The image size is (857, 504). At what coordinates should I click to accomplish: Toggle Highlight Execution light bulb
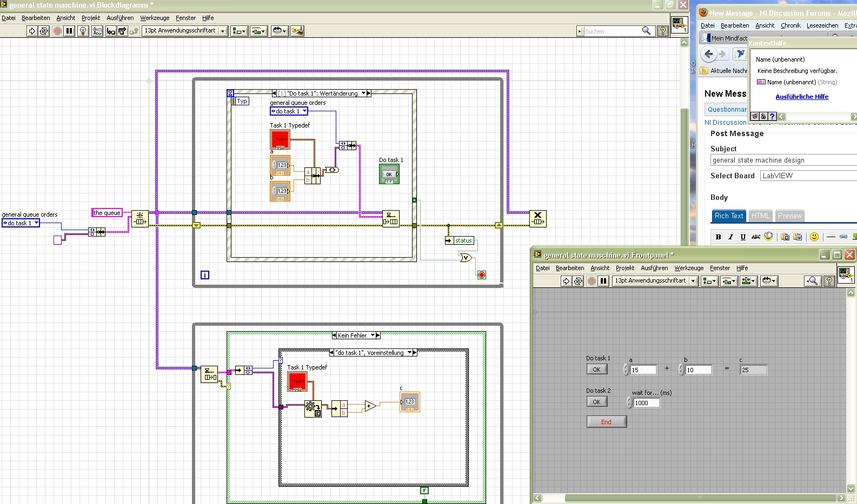(83, 31)
